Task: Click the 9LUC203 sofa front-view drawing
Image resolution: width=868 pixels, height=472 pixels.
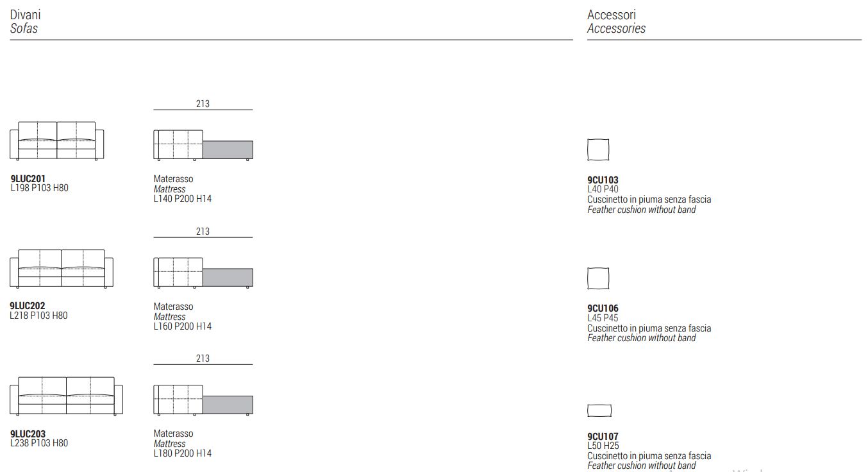Action: pos(67,396)
